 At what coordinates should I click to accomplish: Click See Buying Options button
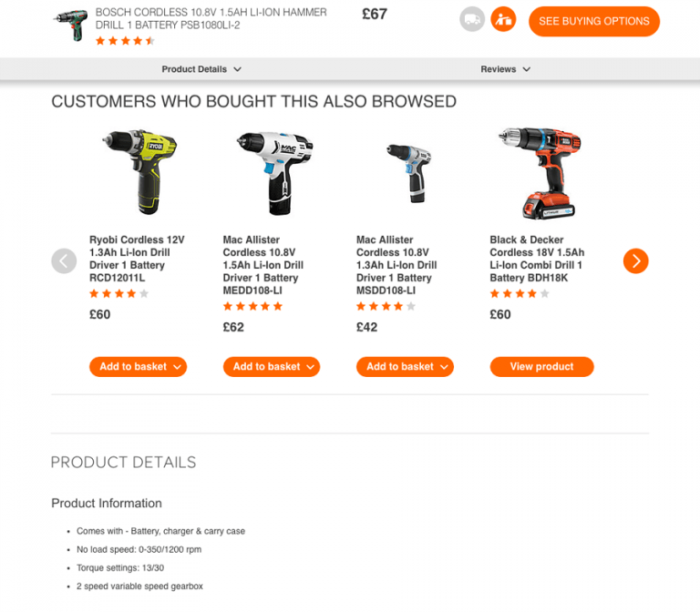click(594, 21)
